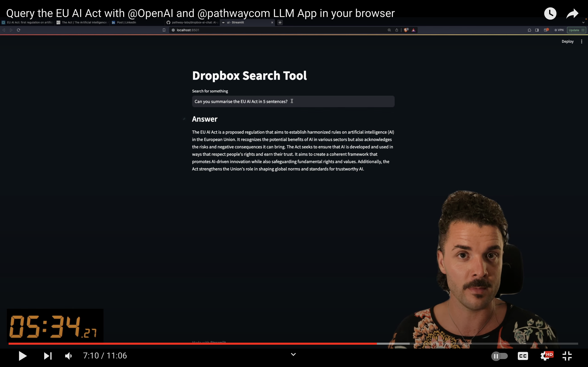Expand the chevron below video controls

coord(293,355)
